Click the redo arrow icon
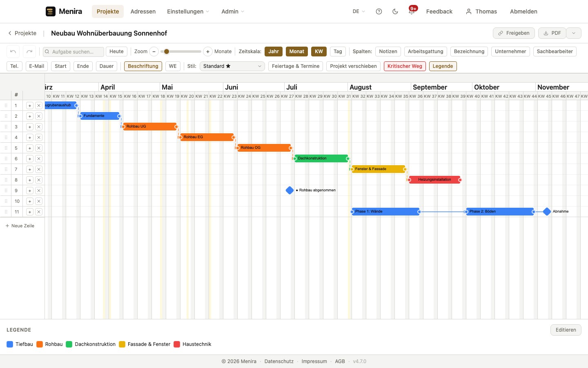Viewport: 588px width, 368px height. click(x=29, y=52)
